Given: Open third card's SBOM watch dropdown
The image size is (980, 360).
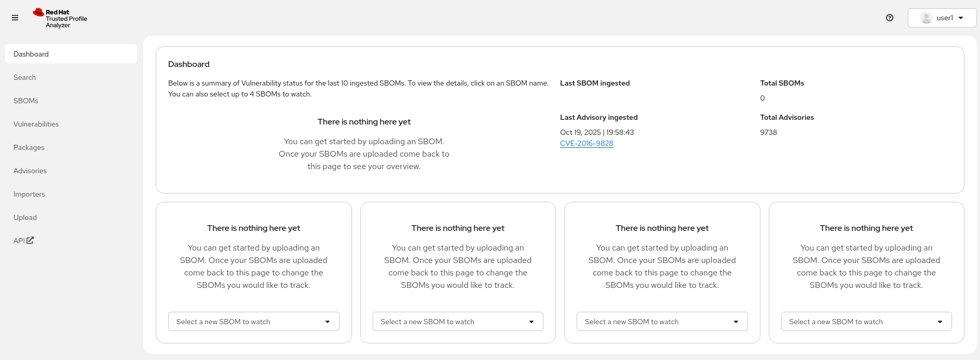Looking at the screenshot, I should point(662,322).
